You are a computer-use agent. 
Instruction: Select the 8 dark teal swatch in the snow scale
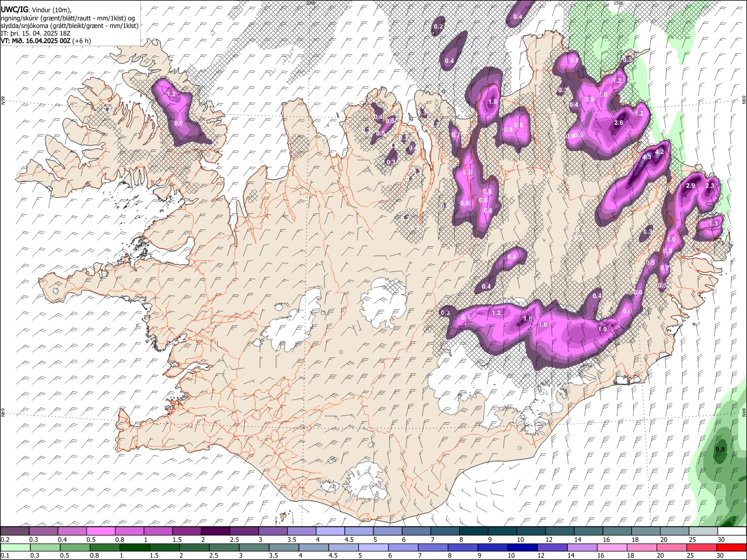(473, 531)
